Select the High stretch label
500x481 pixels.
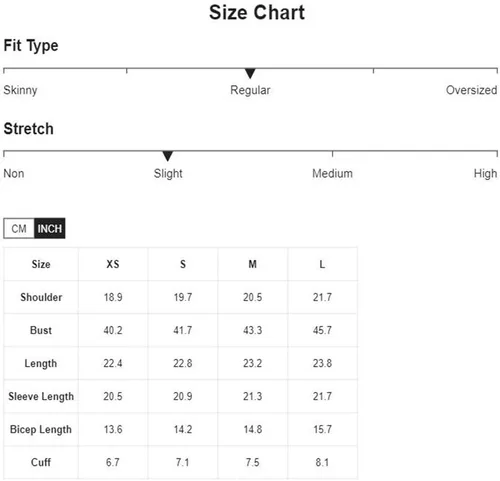pyautogui.click(x=485, y=174)
